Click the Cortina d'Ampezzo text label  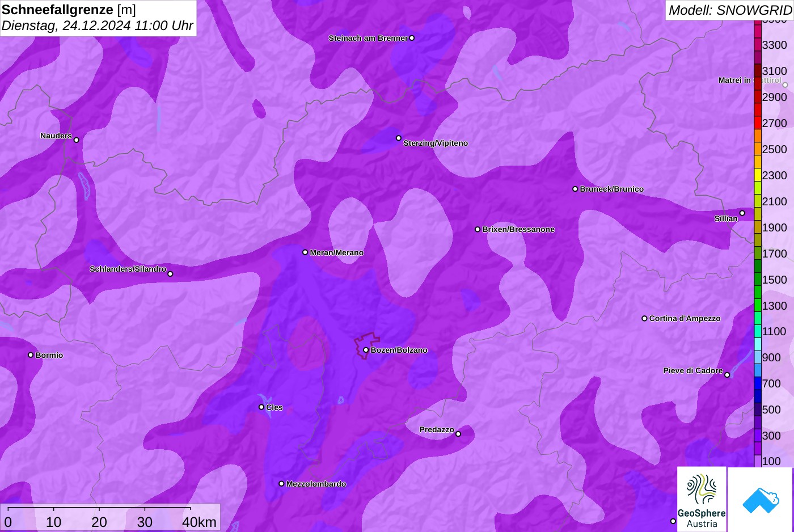point(685,318)
